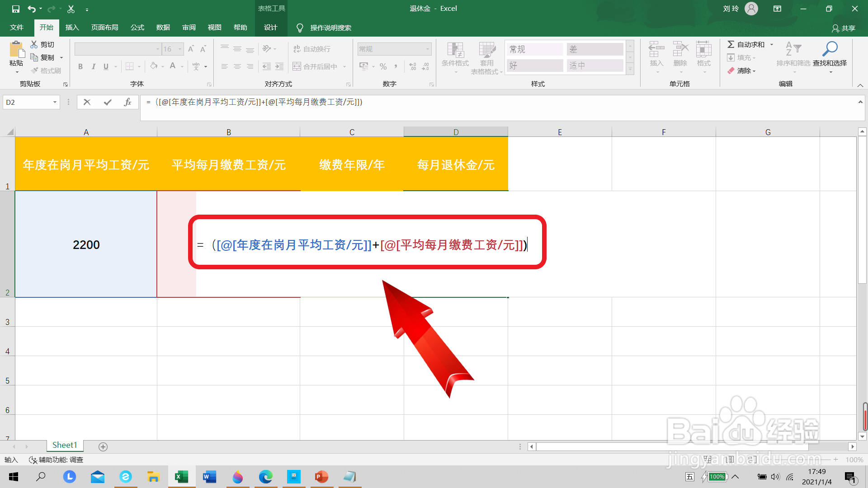Open the File (文件) menu
The image size is (868, 488).
pos(17,28)
